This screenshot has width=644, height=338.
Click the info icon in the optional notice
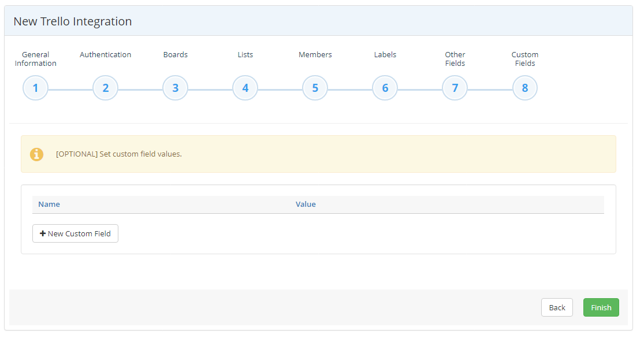[x=36, y=154]
